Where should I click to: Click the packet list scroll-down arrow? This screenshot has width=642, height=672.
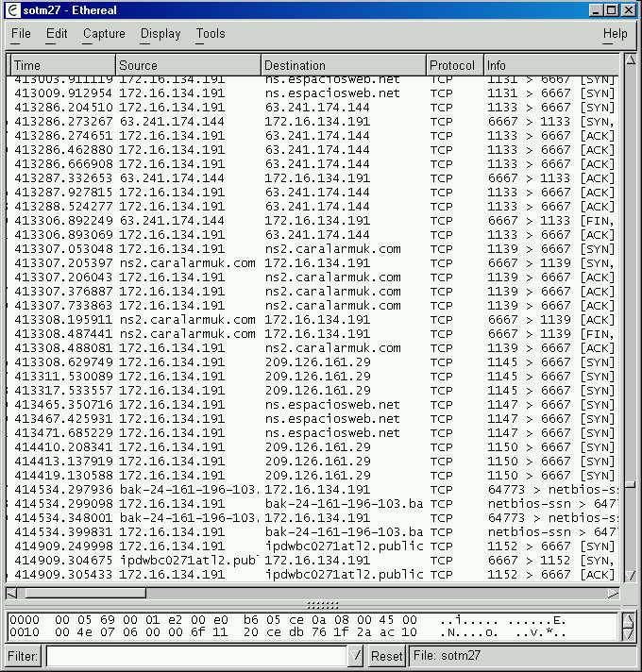[x=630, y=575]
